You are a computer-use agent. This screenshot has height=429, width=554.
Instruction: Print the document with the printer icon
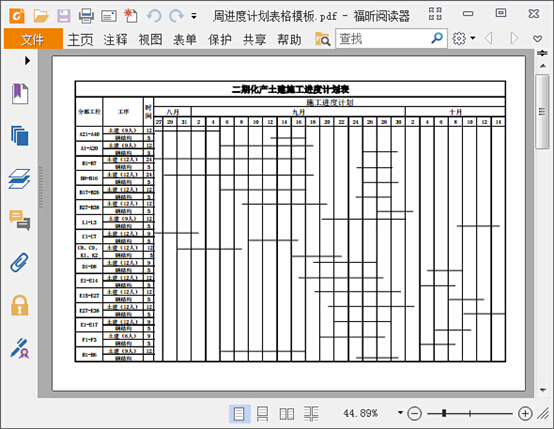coord(86,16)
